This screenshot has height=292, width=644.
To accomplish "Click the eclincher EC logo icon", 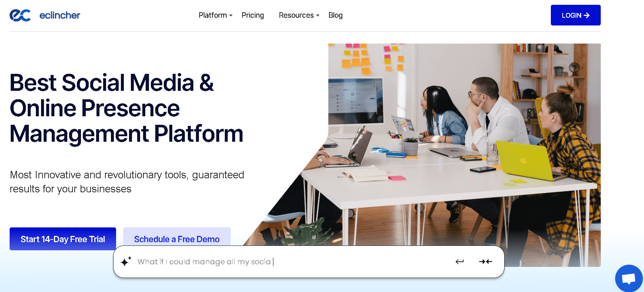I will 20,15.
